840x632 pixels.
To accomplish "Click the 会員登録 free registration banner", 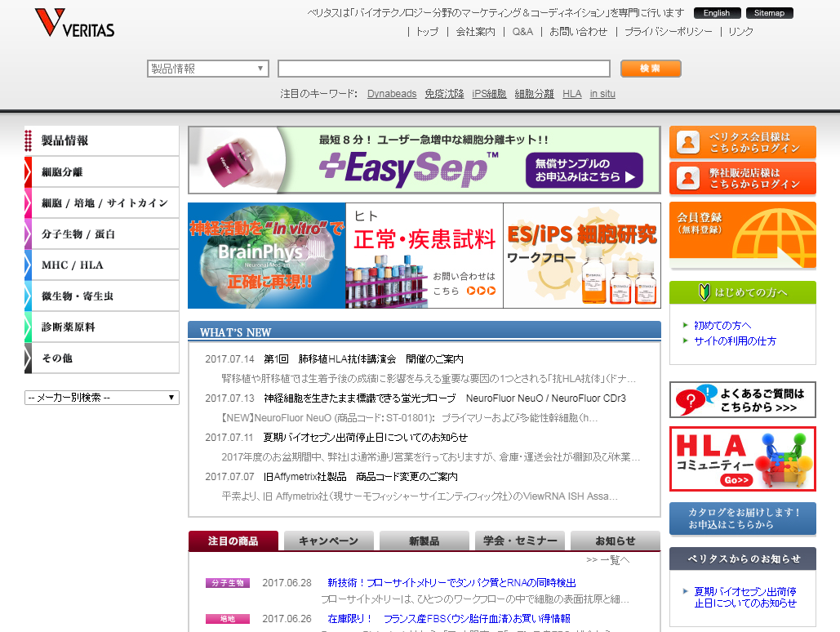I will pyautogui.click(x=743, y=235).
